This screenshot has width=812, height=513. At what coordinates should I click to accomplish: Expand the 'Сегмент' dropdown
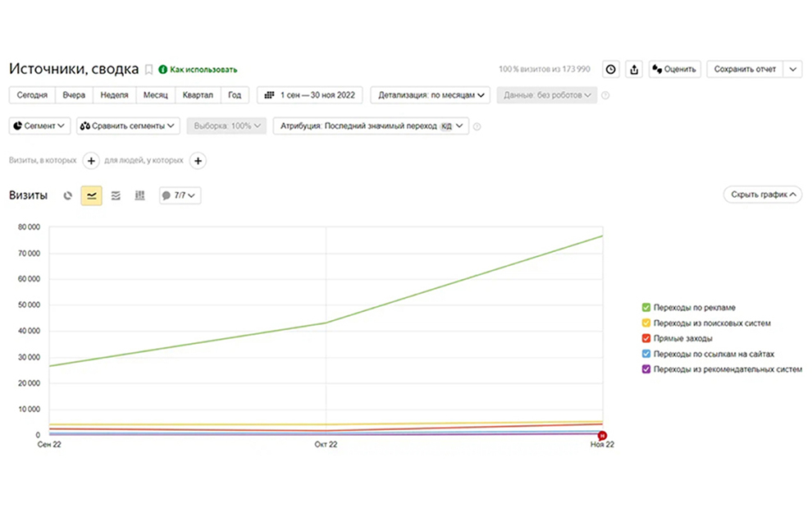click(x=39, y=126)
